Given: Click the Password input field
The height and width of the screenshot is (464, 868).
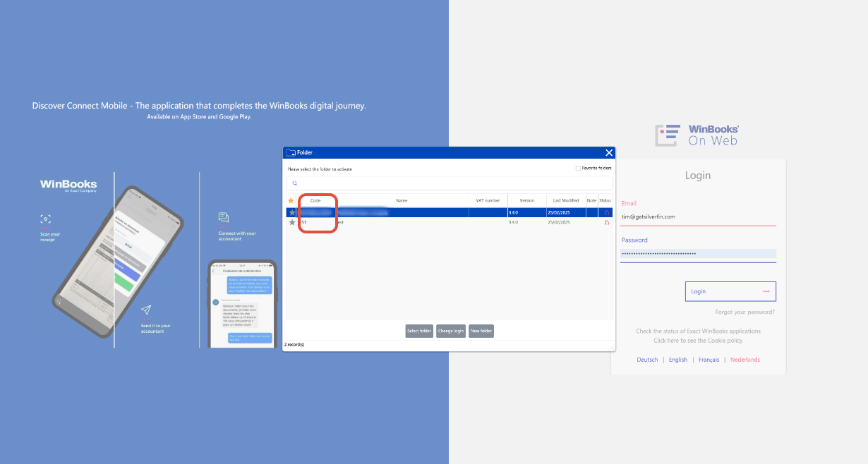Looking at the screenshot, I should pos(698,254).
